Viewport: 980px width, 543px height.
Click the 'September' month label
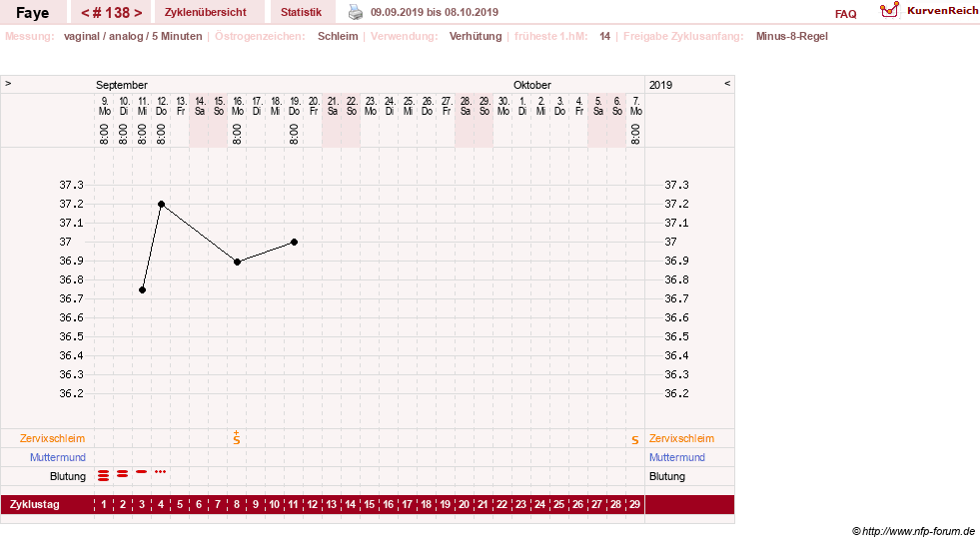(121, 85)
